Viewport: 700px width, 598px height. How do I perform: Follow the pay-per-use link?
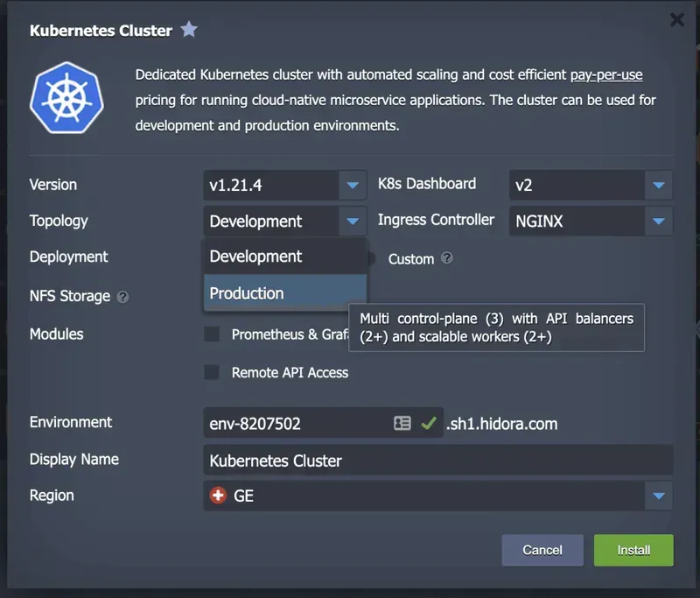(606, 75)
